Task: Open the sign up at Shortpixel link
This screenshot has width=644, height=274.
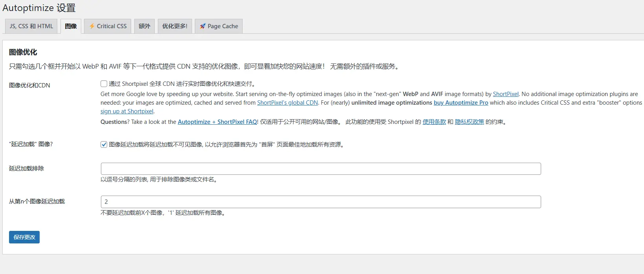Action: pyautogui.click(x=127, y=111)
